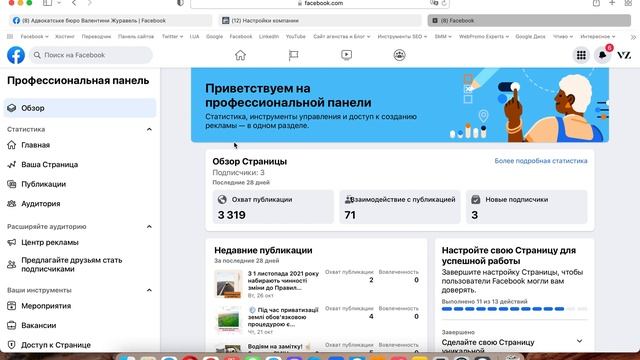
Task: Click the Выполнено 11 из 13 progress bar
Action: pos(514,309)
